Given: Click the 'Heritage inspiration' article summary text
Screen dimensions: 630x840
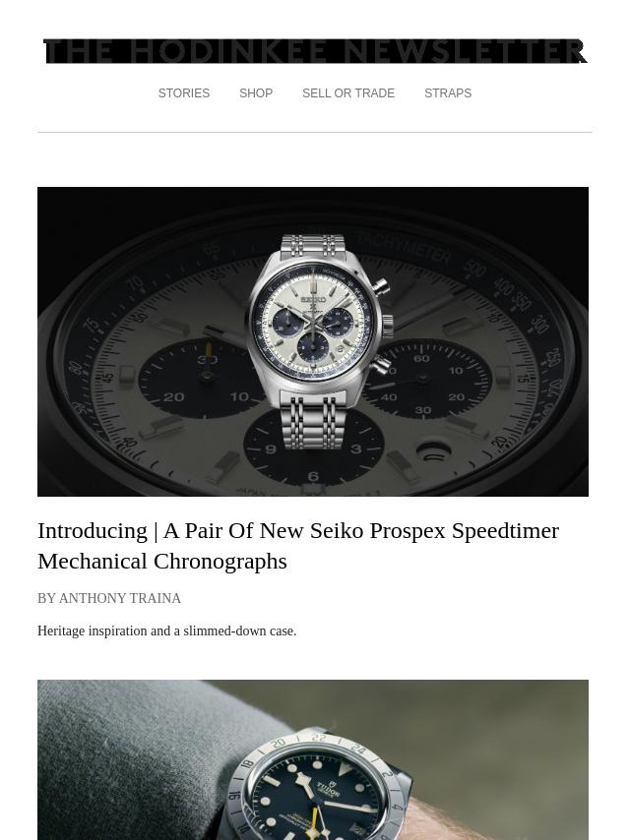Looking at the screenshot, I should [x=166, y=631].
